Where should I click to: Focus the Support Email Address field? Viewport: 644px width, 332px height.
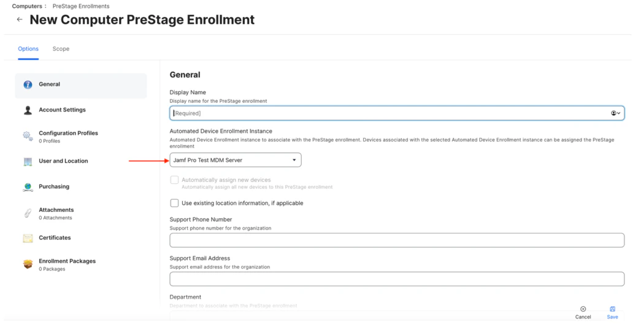[x=397, y=279]
